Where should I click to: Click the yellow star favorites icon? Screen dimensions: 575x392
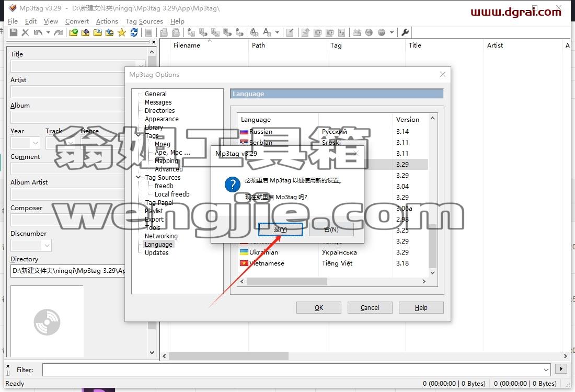point(122,32)
